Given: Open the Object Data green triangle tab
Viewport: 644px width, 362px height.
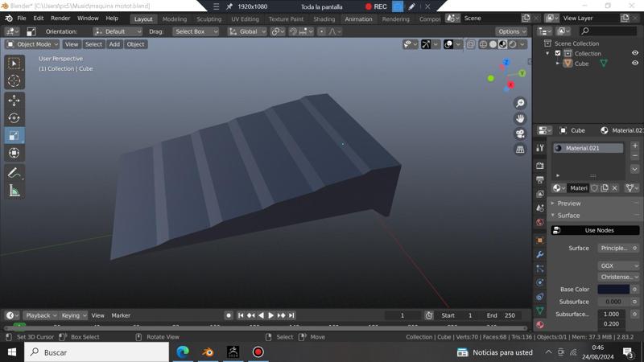Looking at the screenshot, I should tap(540, 311).
